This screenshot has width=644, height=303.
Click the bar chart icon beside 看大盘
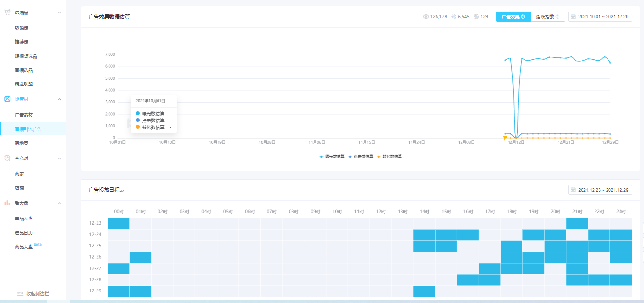tap(7, 203)
